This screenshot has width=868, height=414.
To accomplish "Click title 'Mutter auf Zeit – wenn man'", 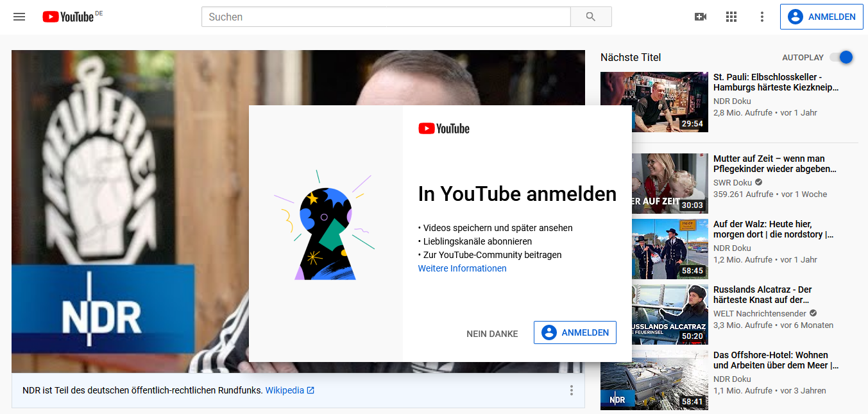I will click(775, 164).
